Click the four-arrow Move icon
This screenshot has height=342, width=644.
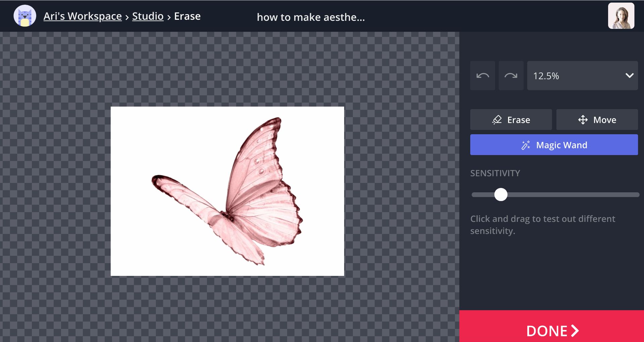(x=583, y=120)
